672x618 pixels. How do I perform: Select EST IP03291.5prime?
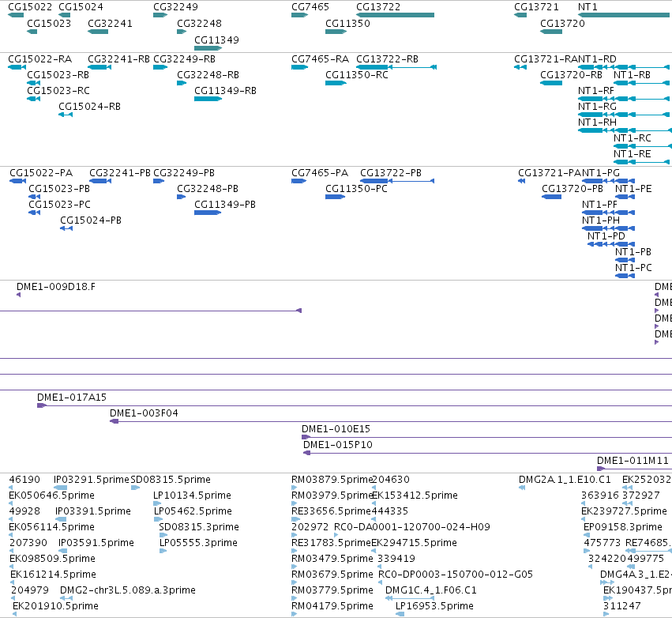92,480
